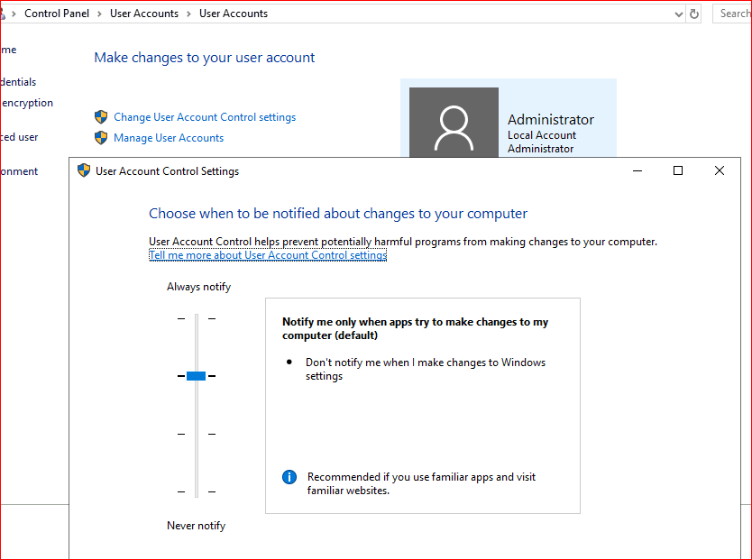The width and height of the screenshot is (752, 560).
Task: Click the shield icon beside Manage User Accounts
Action: (101, 138)
